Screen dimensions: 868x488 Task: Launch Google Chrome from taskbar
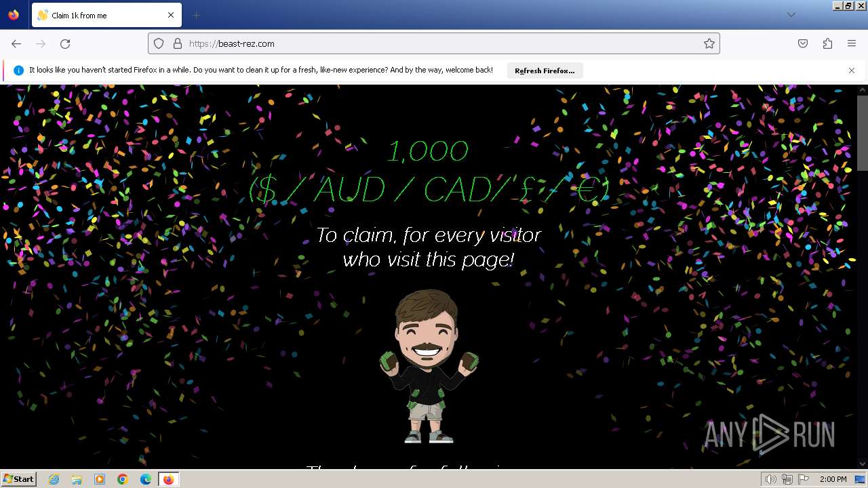point(123,479)
